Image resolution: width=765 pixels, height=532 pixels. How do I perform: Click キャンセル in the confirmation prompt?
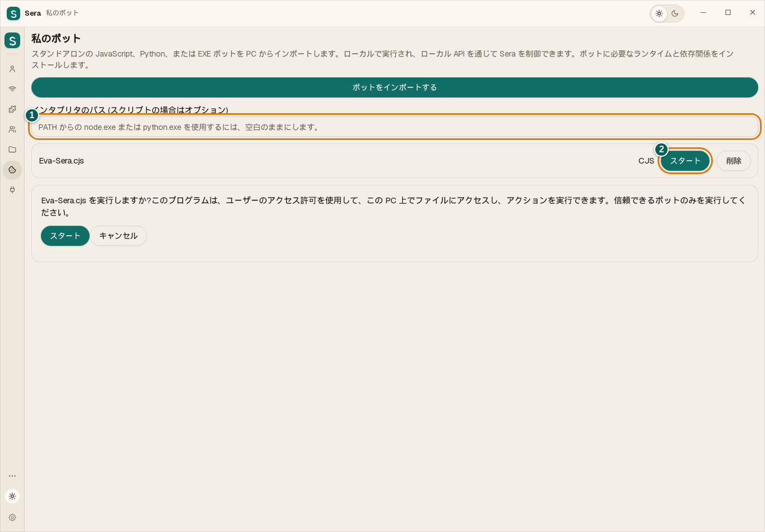pyautogui.click(x=119, y=236)
